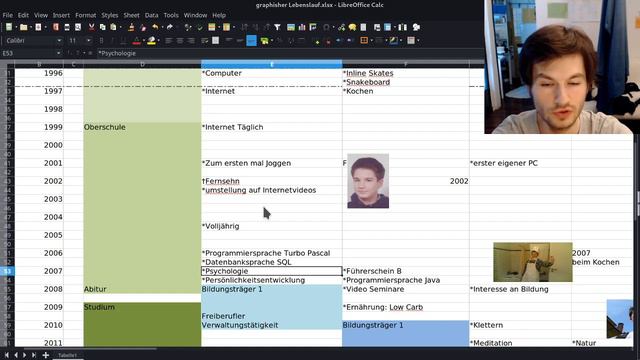640x360 pixels.
Task: Undo the last action
Action: 155,27
